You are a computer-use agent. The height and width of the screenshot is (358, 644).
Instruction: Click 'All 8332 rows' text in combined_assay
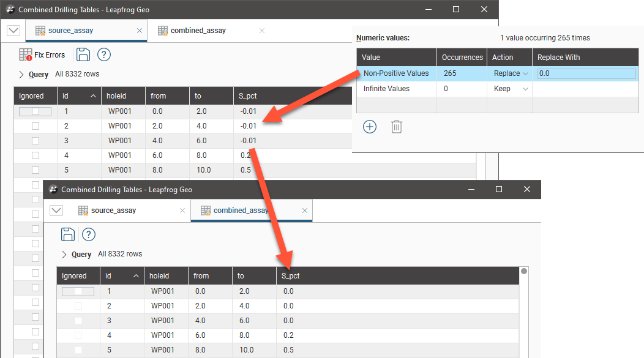point(120,254)
